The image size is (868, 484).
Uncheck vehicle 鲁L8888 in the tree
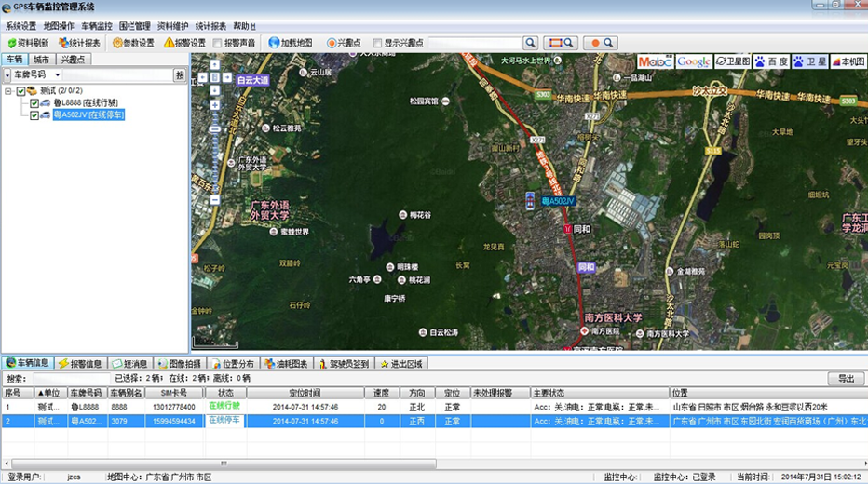tap(34, 103)
